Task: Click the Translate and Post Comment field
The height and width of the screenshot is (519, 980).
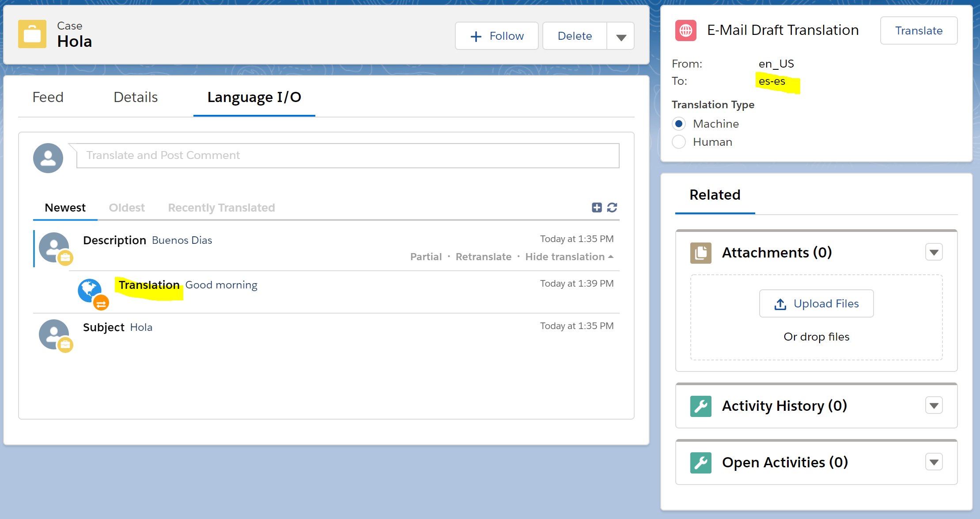Action: point(348,155)
